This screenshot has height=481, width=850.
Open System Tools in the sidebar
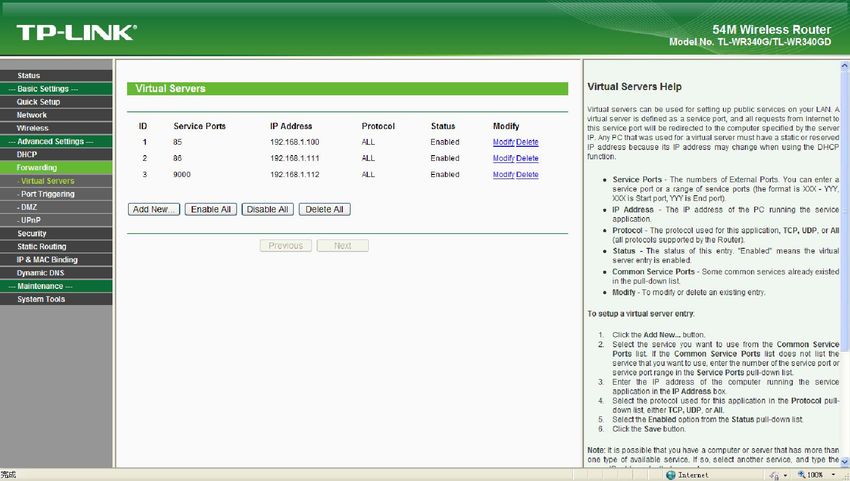pyautogui.click(x=56, y=299)
